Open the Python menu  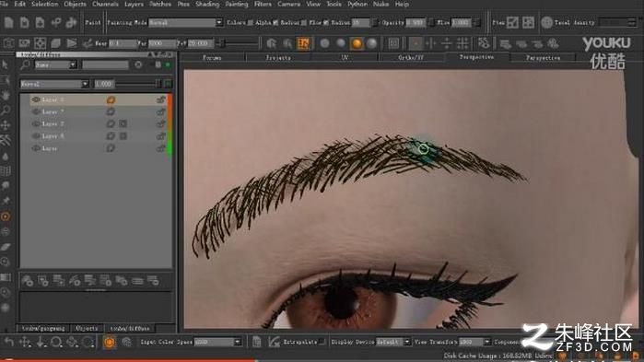point(357,4)
